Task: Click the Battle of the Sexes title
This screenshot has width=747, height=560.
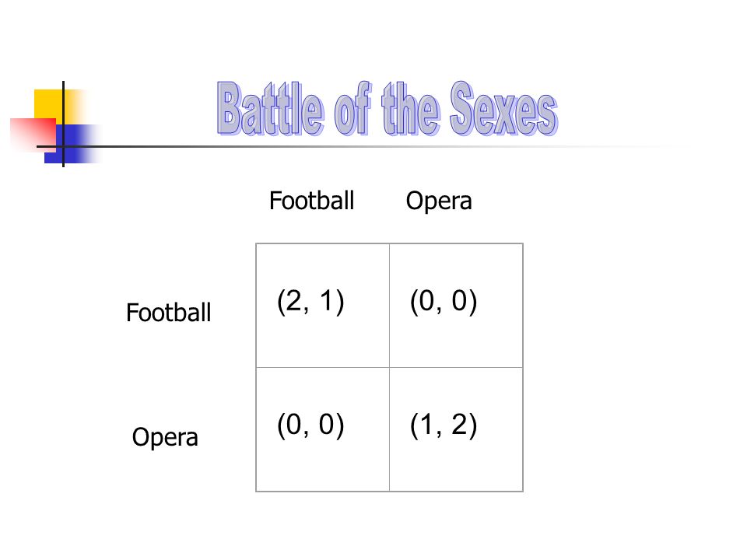Action: [388, 108]
